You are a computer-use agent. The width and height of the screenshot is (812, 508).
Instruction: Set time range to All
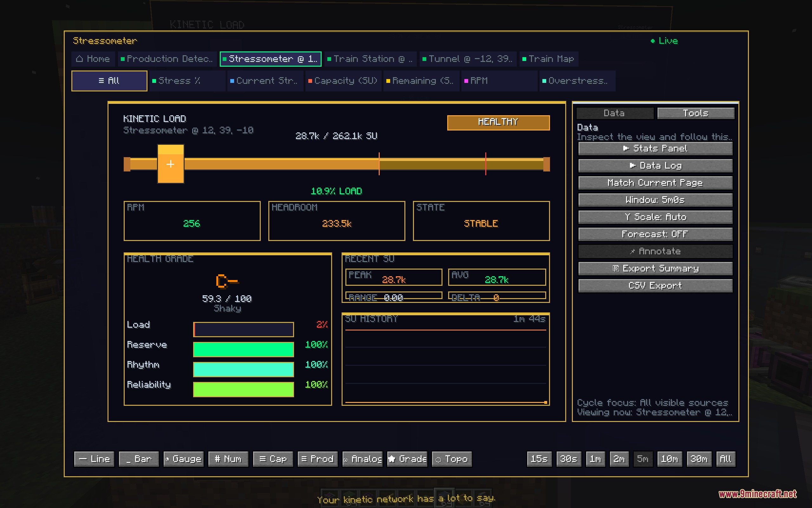726,459
